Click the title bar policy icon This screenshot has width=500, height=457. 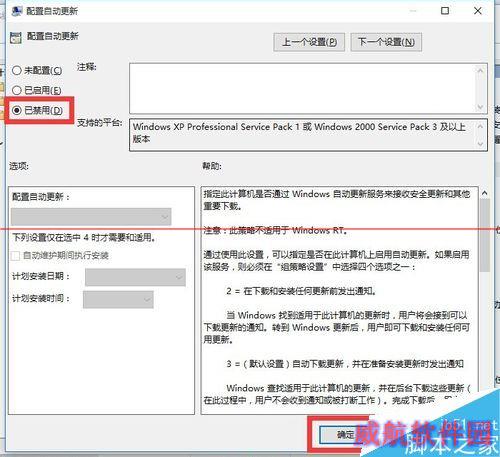[x=16, y=11]
